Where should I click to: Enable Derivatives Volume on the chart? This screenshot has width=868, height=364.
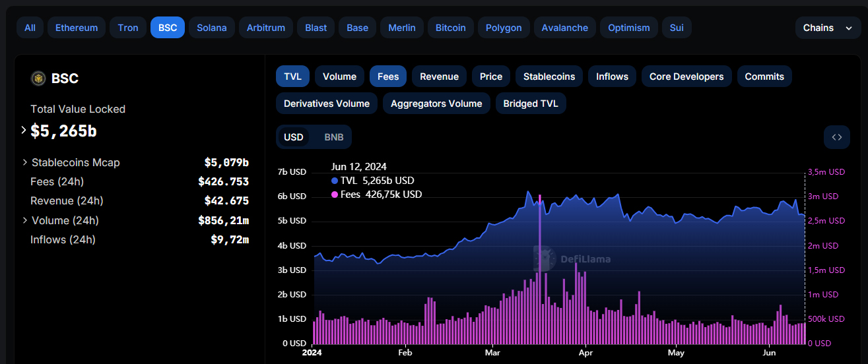[x=327, y=104]
